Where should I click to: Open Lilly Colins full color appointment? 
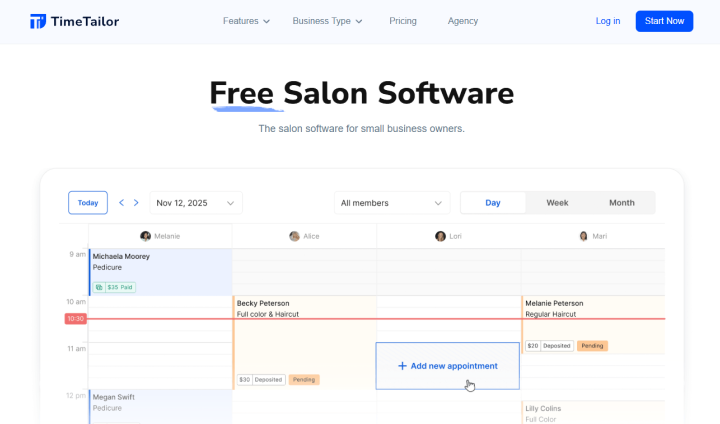(x=593, y=413)
